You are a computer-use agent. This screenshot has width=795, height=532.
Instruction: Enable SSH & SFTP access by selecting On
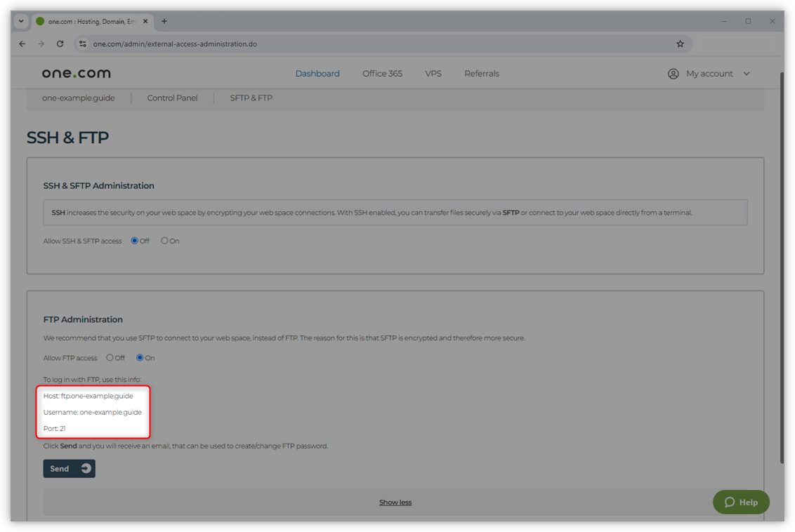[x=164, y=240]
